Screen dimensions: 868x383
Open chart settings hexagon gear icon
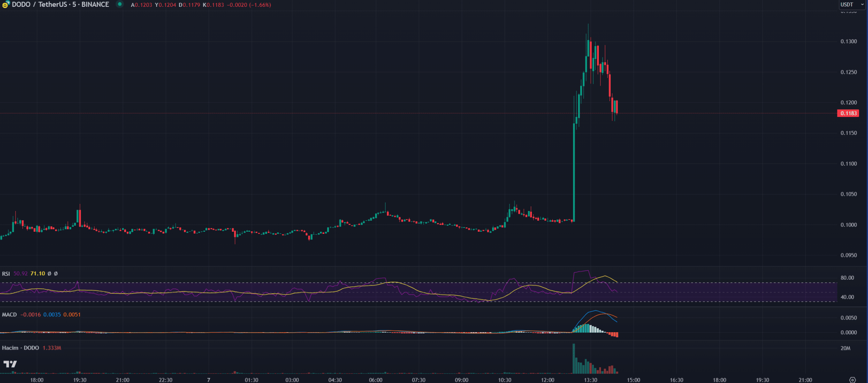[x=852, y=380]
